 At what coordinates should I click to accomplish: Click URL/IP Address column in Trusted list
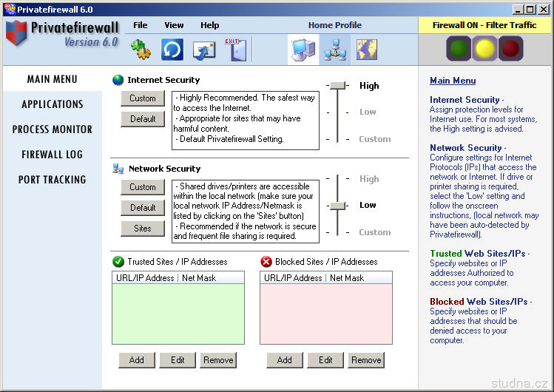tap(145, 278)
